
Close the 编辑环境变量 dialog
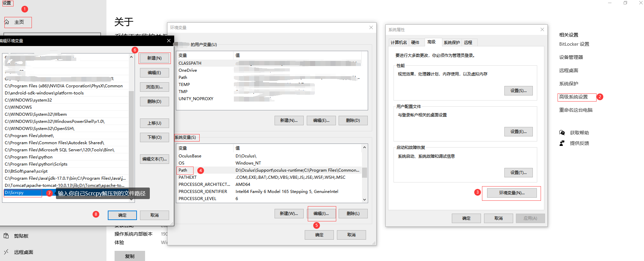pos(169,41)
